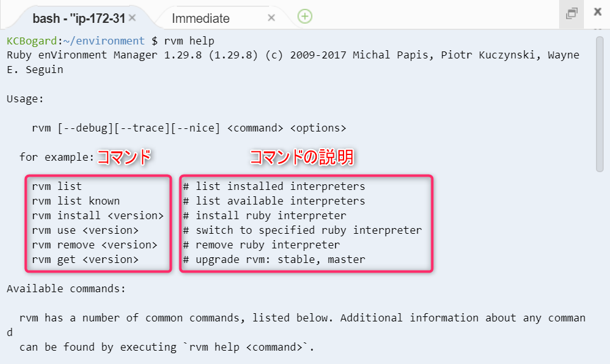This screenshot has height=364, width=610.
Task: Click the ~/environment path in the prompt
Action: pos(104,41)
